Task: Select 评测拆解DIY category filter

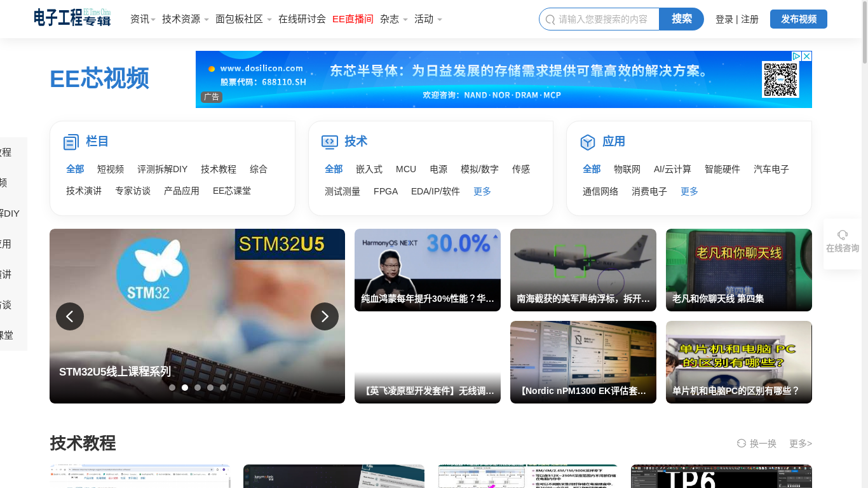Action: [x=163, y=169]
